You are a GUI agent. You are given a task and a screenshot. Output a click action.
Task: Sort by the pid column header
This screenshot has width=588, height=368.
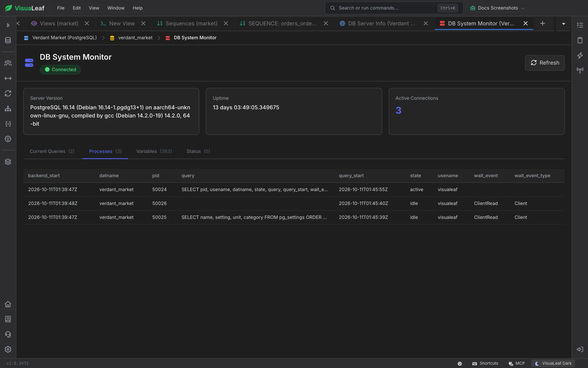156,176
